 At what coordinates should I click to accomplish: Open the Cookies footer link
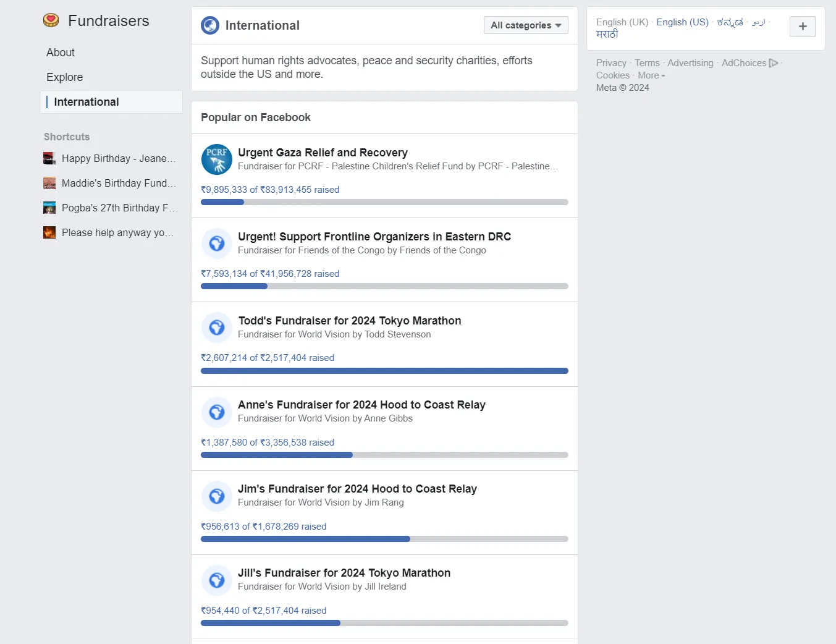(613, 75)
